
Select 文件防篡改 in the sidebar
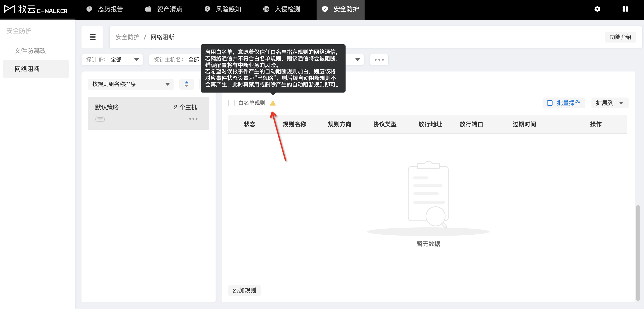coord(30,51)
